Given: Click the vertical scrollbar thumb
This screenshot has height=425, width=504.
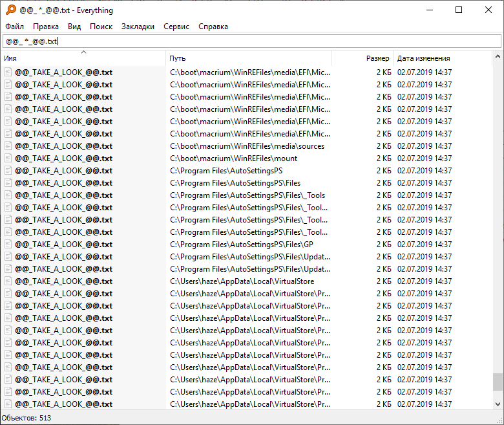Looking at the screenshot, I should (498, 382).
